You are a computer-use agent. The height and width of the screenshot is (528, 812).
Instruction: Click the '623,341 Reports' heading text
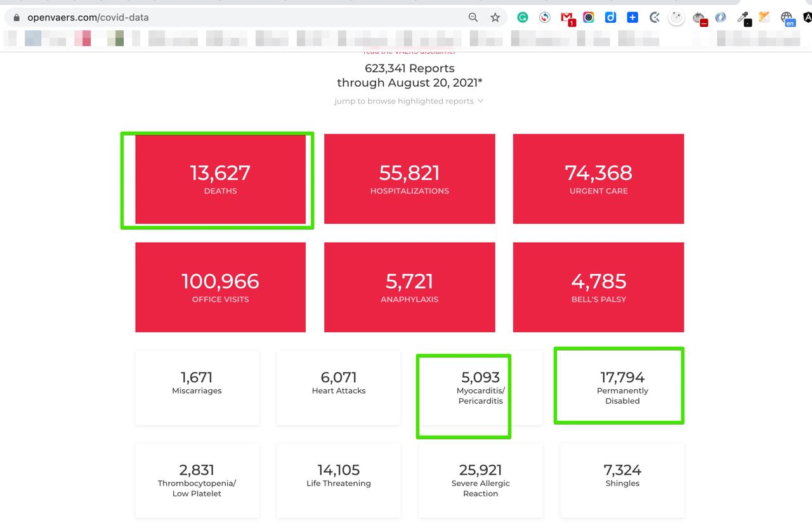(x=409, y=68)
